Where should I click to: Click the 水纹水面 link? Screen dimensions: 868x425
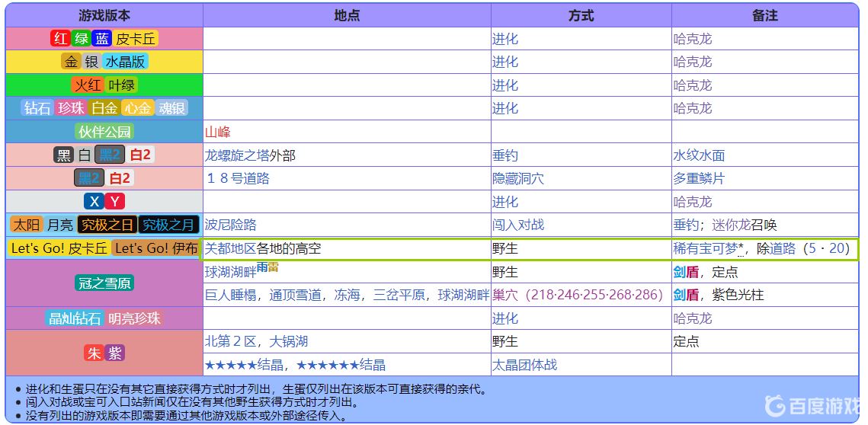[699, 155]
